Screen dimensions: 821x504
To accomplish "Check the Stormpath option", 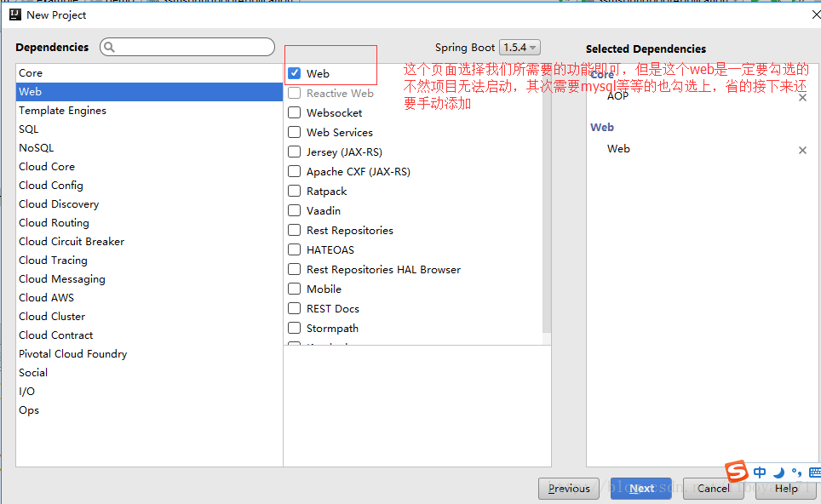I will point(295,328).
